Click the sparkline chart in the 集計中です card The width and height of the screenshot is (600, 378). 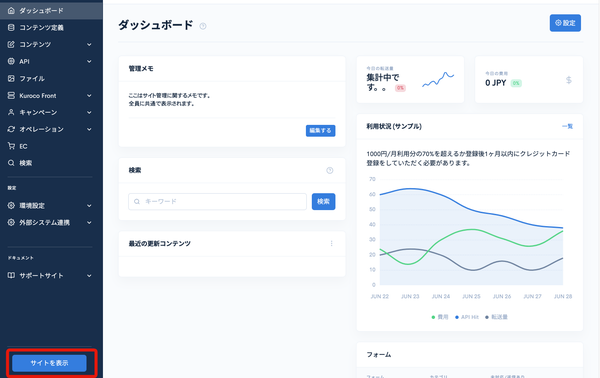[x=438, y=79]
